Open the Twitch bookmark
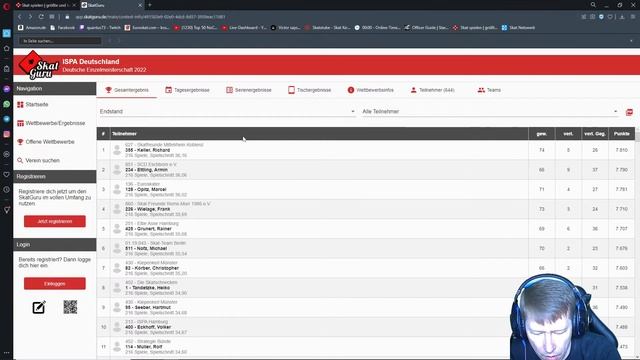This screenshot has width=640, height=360. (100, 28)
